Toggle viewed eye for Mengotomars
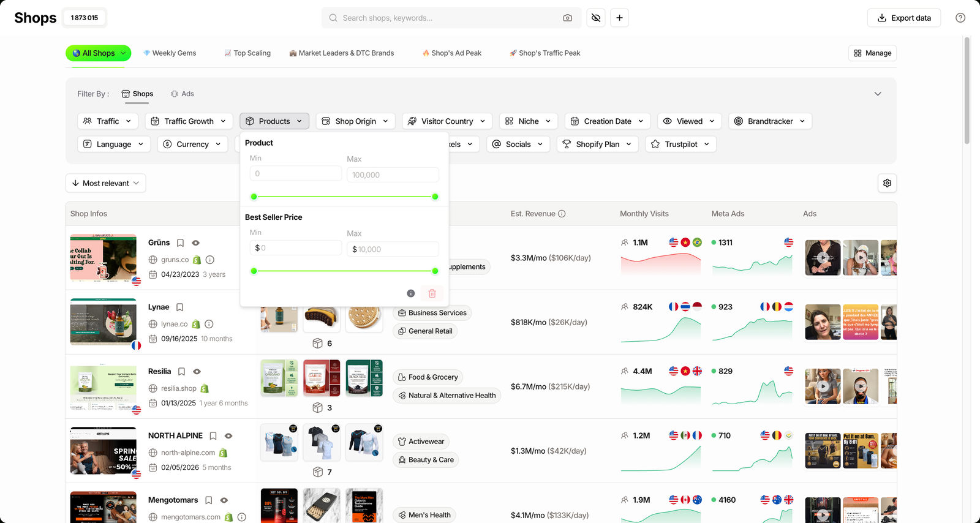The image size is (980, 523). pos(224,500)
